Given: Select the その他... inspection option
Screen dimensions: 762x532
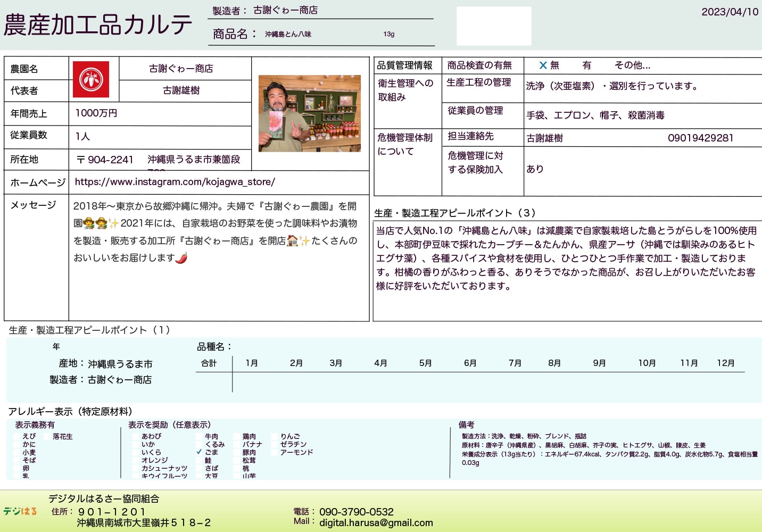Looking at the screenshot, I should 632,65.
